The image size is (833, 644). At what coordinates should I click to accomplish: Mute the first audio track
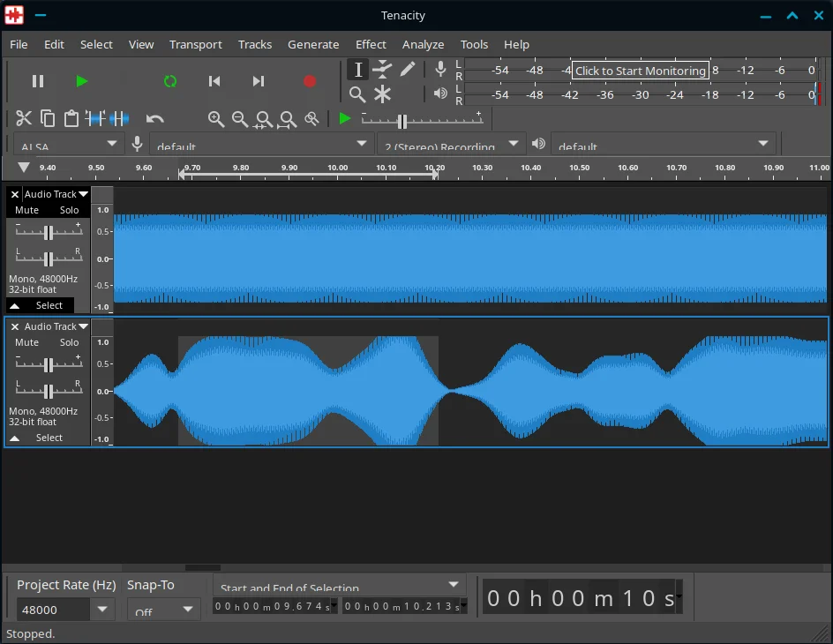click(27, 210)
